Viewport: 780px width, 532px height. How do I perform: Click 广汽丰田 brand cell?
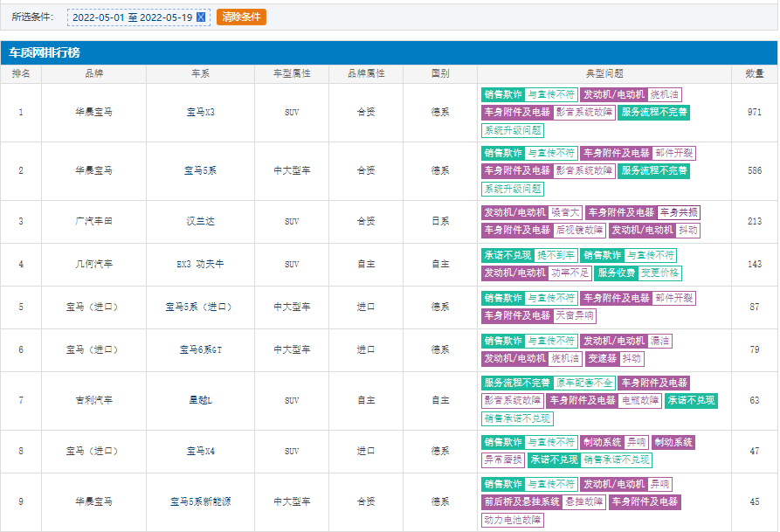point(94,222)
